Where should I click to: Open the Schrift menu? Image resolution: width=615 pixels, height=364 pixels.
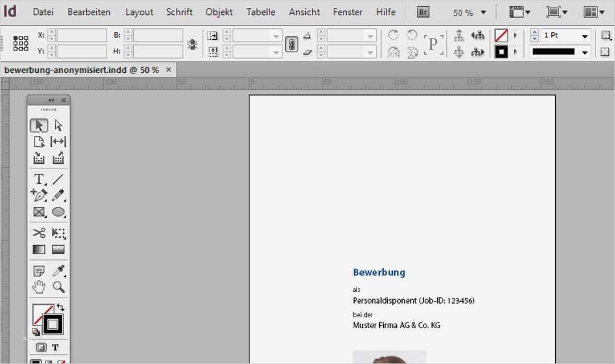coord(179,12)
